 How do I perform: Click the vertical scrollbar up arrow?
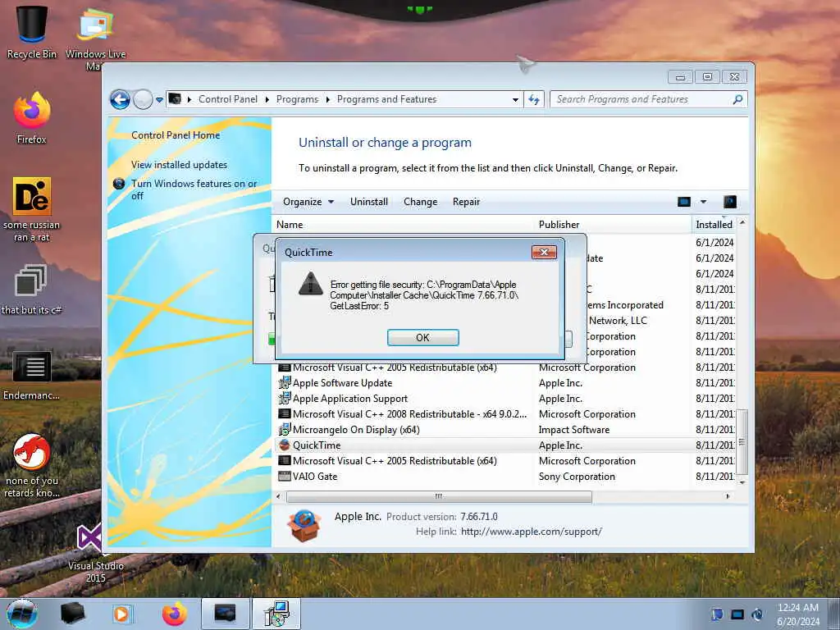[x=742, y=221]
